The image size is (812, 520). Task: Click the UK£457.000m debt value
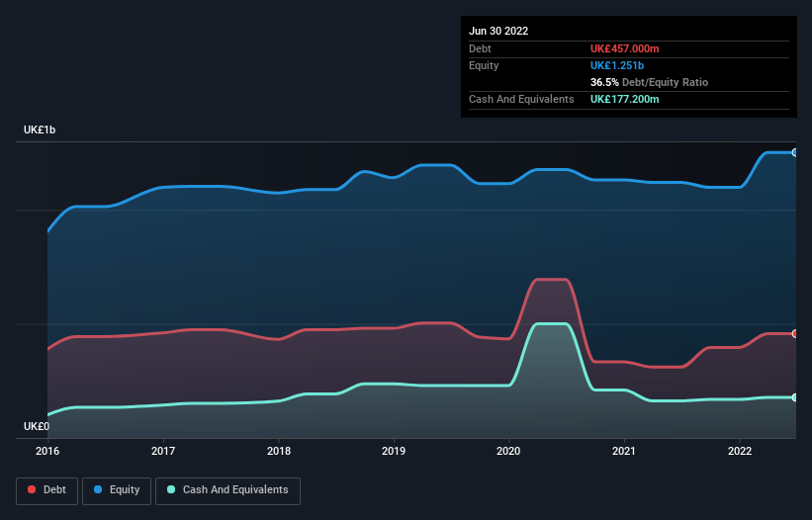(624, 48)
